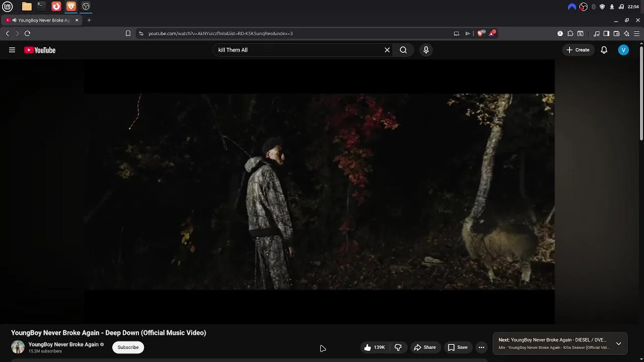Open the system tray shield icon

(602, 7)
